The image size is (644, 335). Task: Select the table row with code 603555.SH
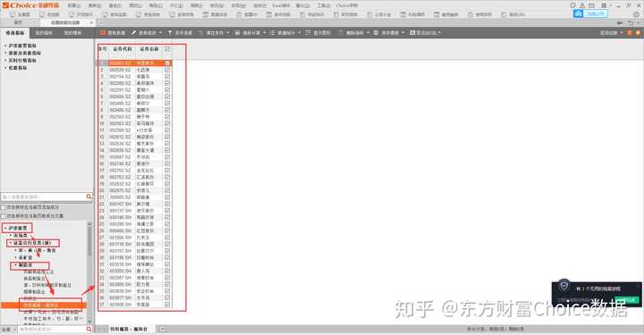tap(135, 271)
